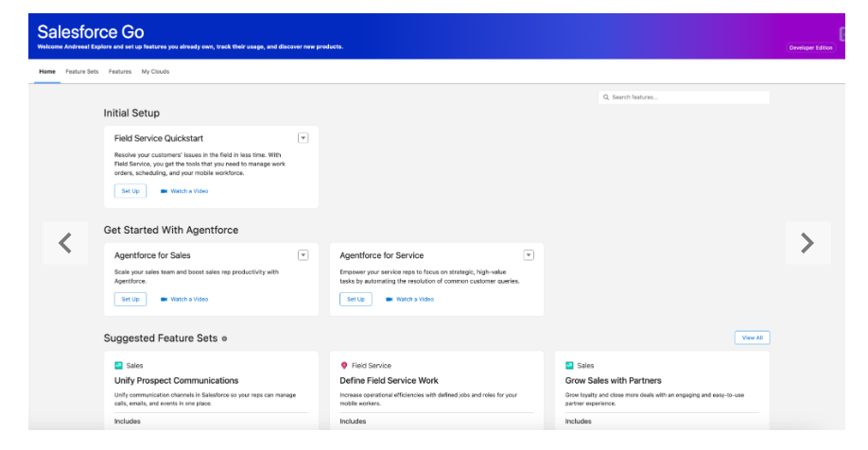Click the Salesforce Go title

[x=91, y=31]
